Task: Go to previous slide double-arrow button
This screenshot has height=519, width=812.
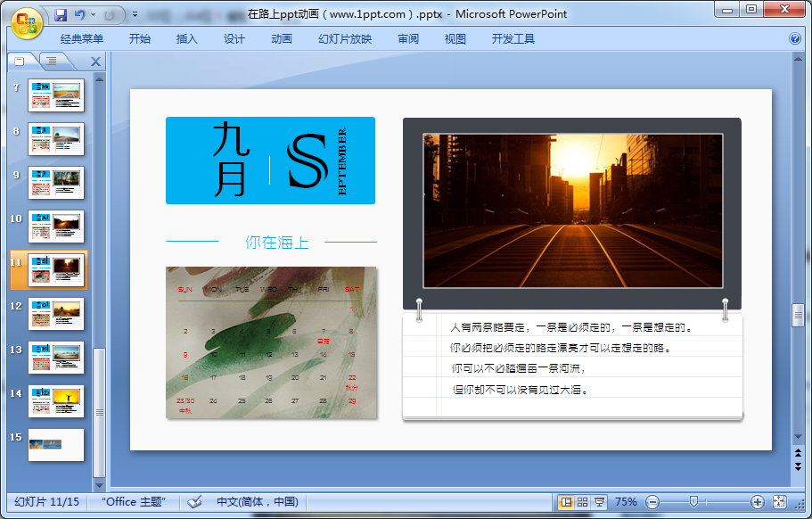Action: point(798,453)
